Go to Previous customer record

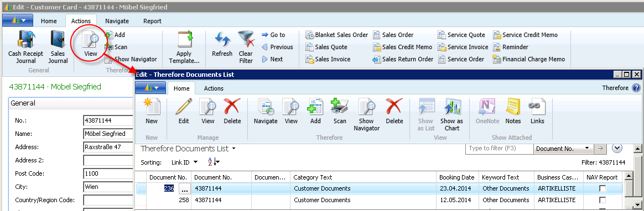(x=277, y=47)
